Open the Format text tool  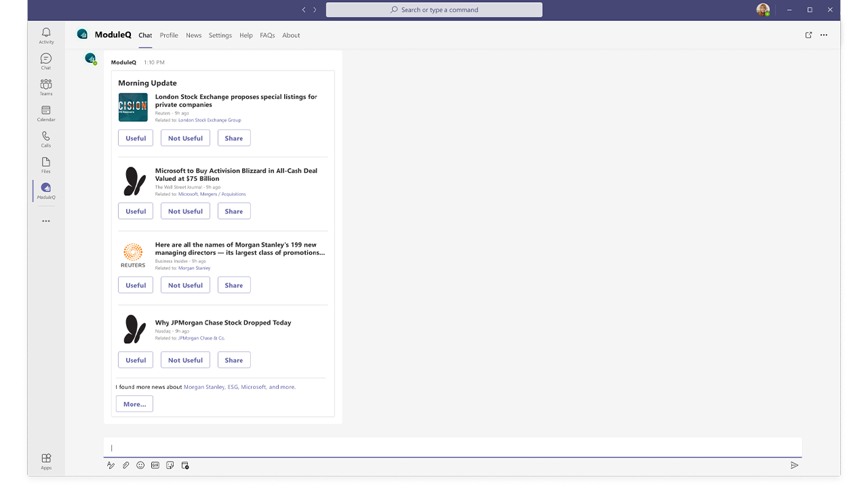[111, 465]
